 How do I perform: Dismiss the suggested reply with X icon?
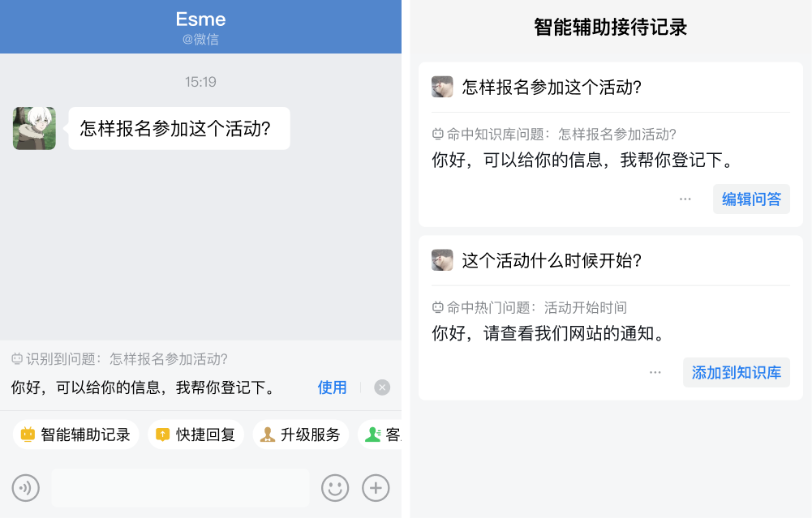tap(382, 387)
